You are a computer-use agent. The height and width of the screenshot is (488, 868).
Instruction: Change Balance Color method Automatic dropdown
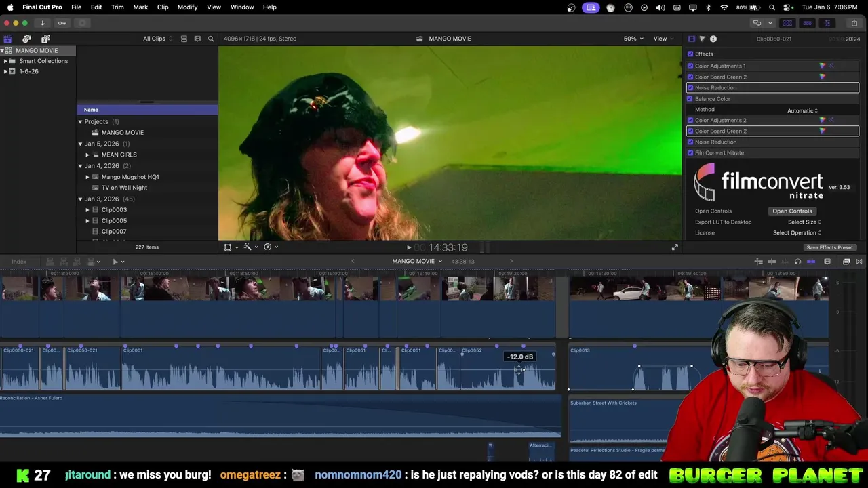click(803, 110)
